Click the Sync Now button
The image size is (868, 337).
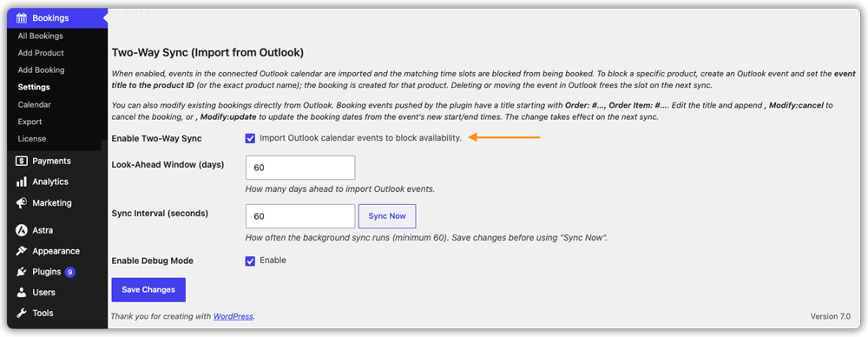click(387, 216)
